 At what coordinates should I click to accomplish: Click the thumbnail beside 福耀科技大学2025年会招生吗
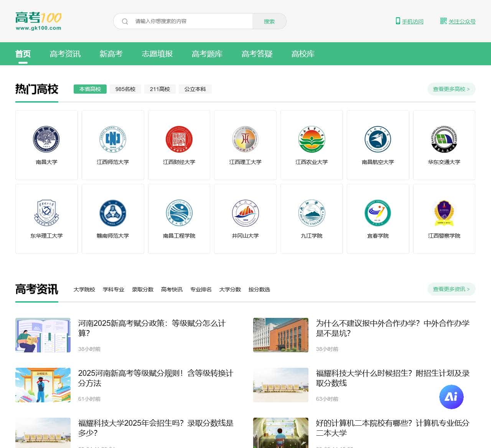43,433
